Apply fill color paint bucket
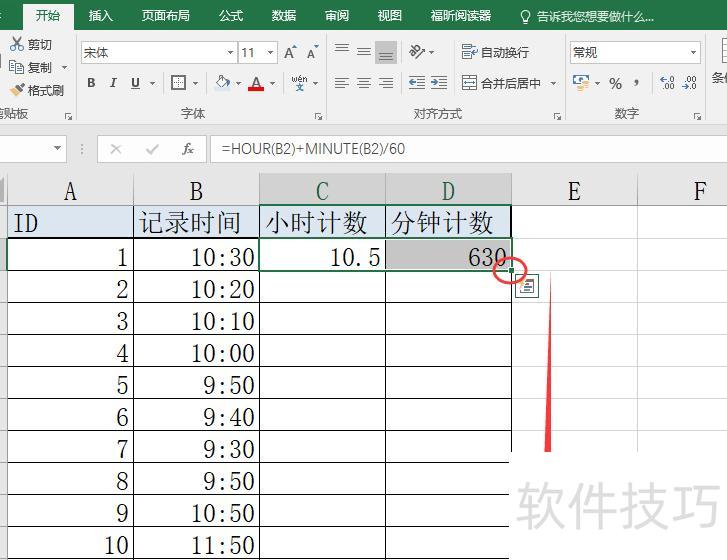 point(223,83)
